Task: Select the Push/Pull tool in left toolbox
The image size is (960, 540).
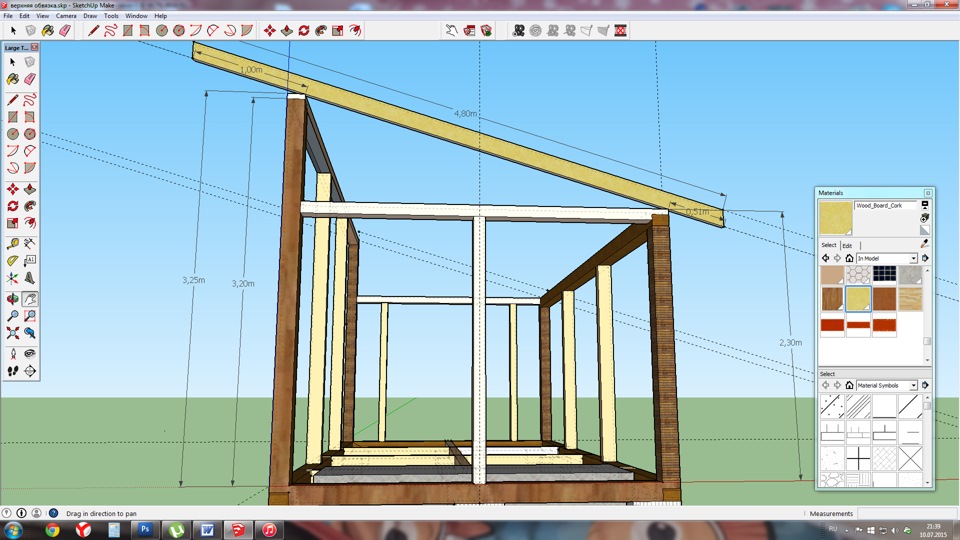Action: pyautogui.click(x=30, y=189)
